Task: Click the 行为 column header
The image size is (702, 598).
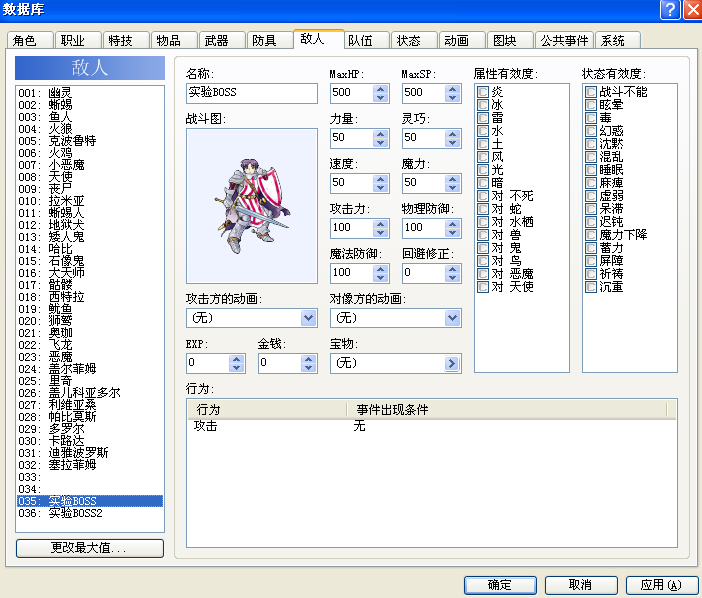Action: click(267, 410)
